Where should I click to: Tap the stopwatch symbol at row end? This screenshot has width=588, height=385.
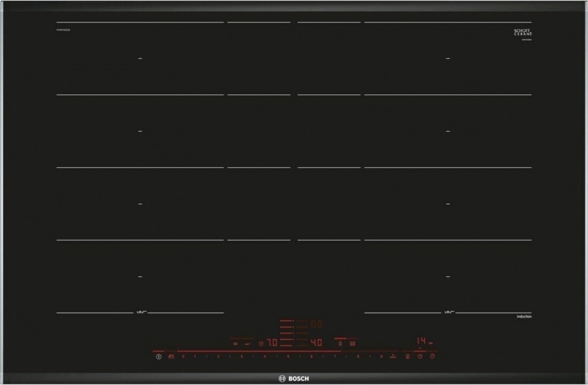pos(432,356)
